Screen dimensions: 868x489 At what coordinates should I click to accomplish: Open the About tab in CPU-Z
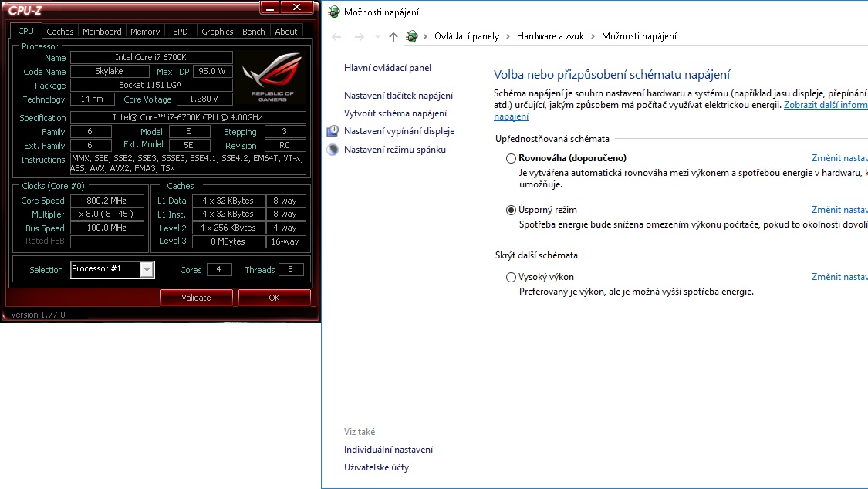coord(286,32)
